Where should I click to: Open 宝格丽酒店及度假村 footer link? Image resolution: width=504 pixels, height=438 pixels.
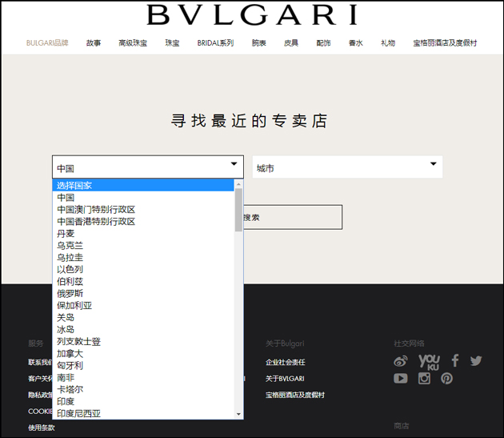coord(295,395)
